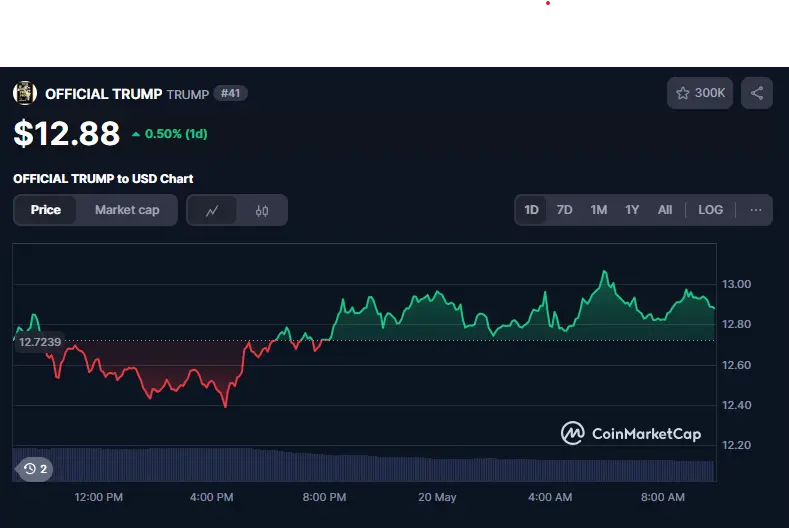Select the 7D time range
This screenshot has height=528, width=789.
click(x=564, y=210)
